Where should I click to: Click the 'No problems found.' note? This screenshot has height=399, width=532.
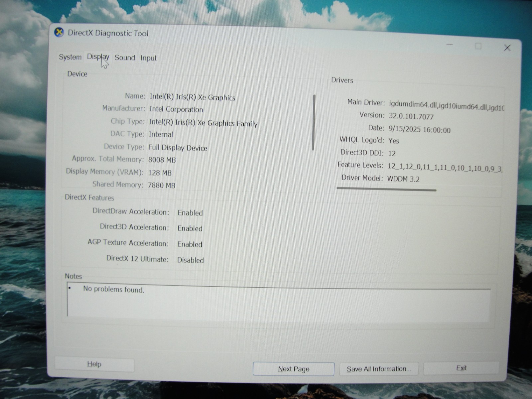(x=114, y=289)
